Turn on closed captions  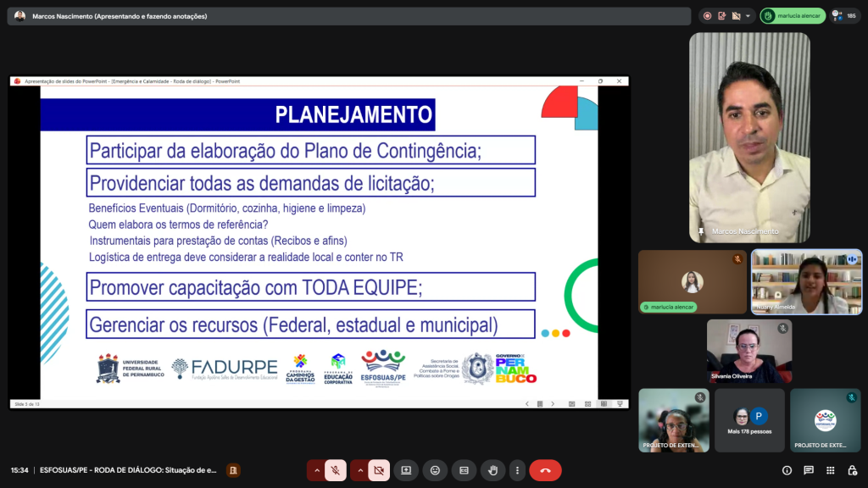click(x=463, y=470)
